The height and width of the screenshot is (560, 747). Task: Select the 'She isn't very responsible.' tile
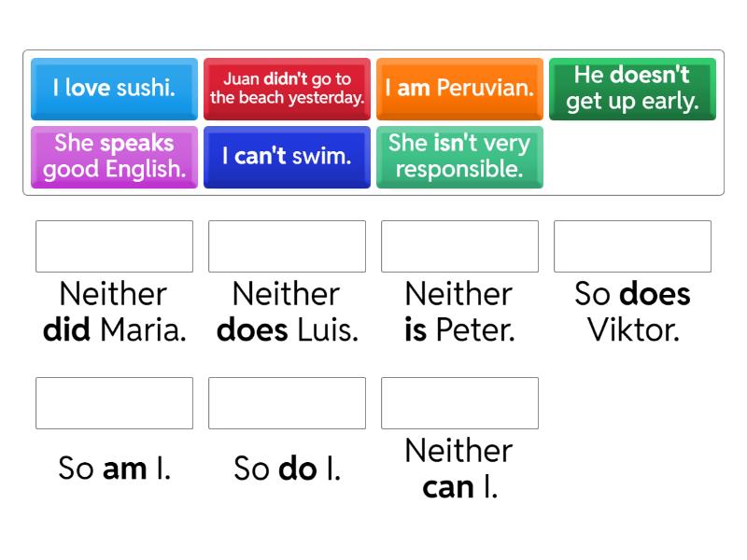click(x=459, y=157)
